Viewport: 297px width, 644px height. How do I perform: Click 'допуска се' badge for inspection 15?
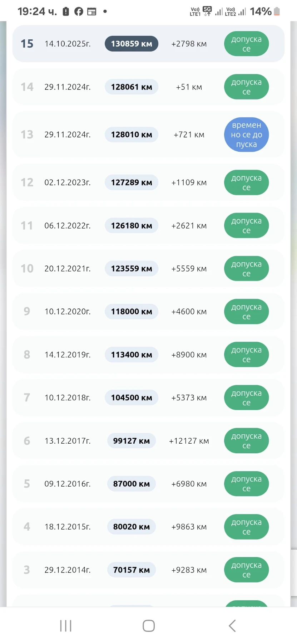pyautogui.click(x=247, y=44)
